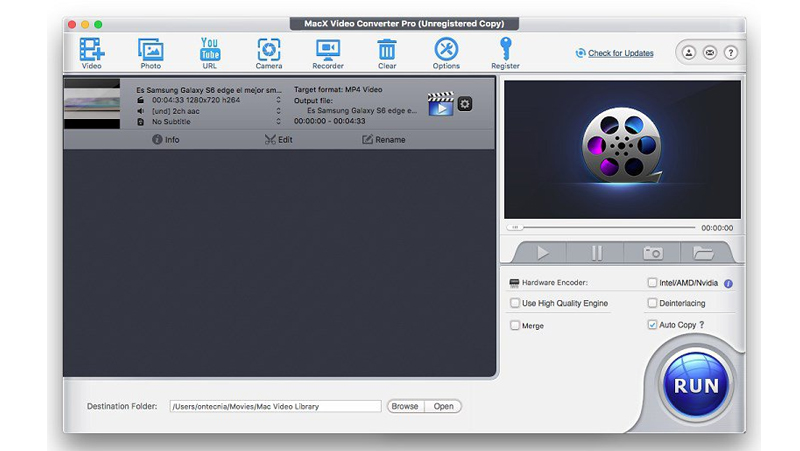The image size is (800, 451).
Task: Open the Register key dialog
Action: coord(506,53)
